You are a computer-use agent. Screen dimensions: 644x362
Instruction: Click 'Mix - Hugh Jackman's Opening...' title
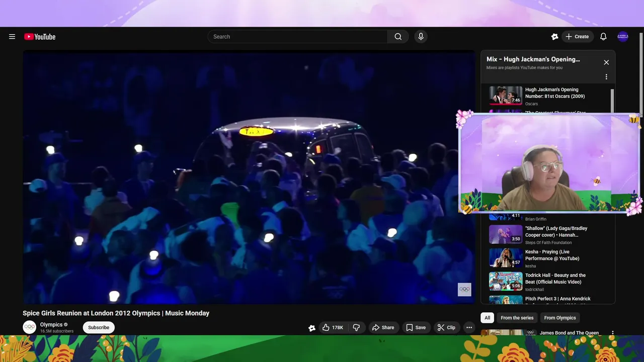533,59
